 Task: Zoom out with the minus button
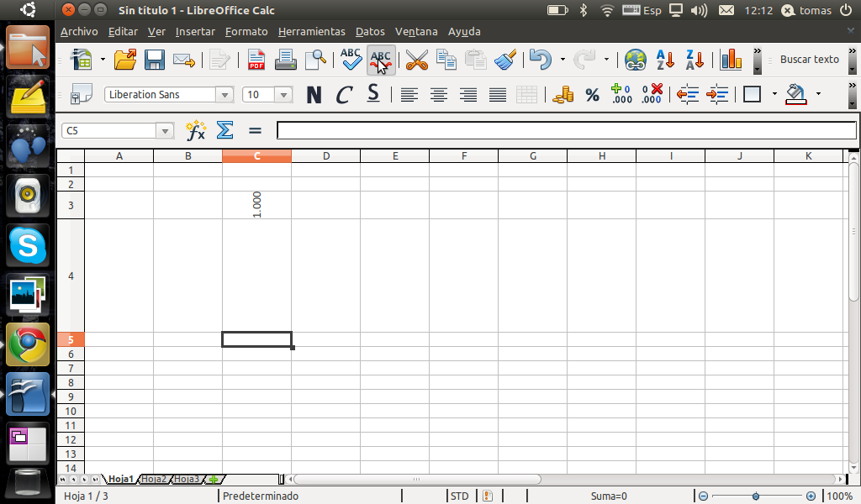[704, 496]
